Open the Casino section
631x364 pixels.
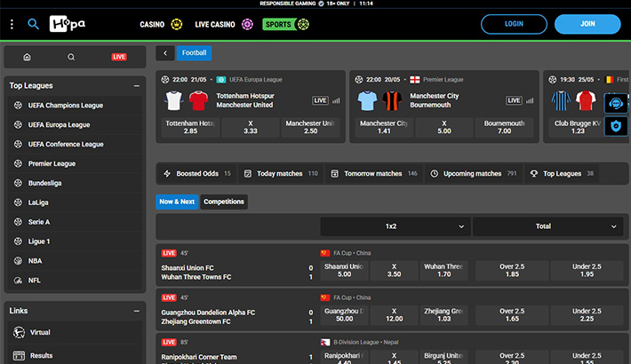tap(161, 25)
